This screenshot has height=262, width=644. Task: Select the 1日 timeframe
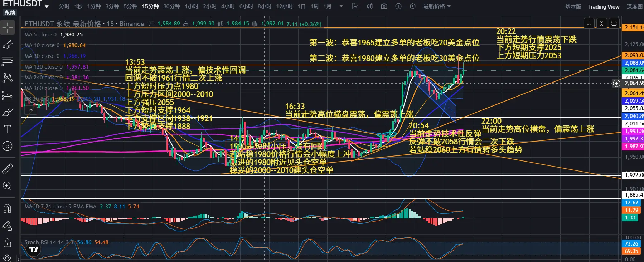pyautogui.click(x=301, y=6)
